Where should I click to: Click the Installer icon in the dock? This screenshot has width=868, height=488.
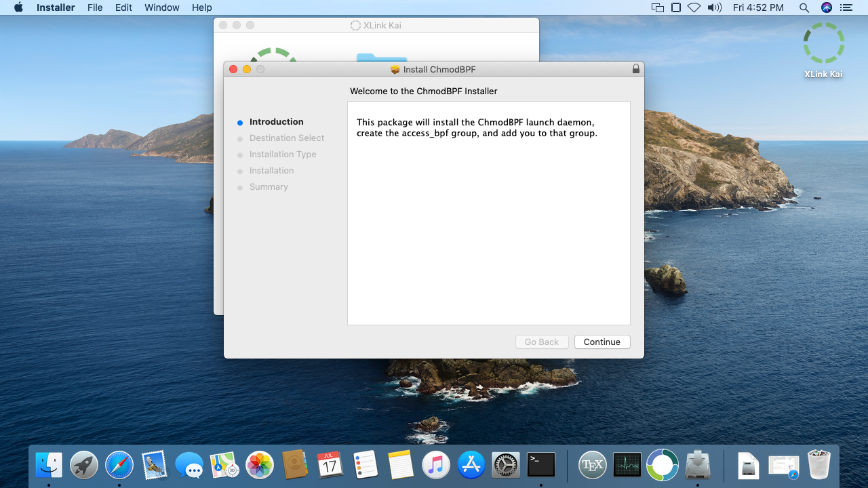(698, 465)
